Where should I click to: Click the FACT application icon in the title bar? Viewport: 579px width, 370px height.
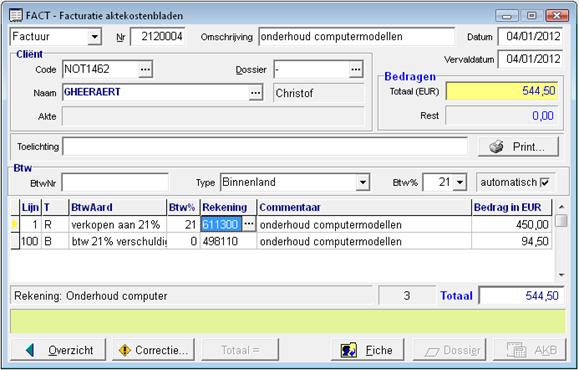click(16, 16)
